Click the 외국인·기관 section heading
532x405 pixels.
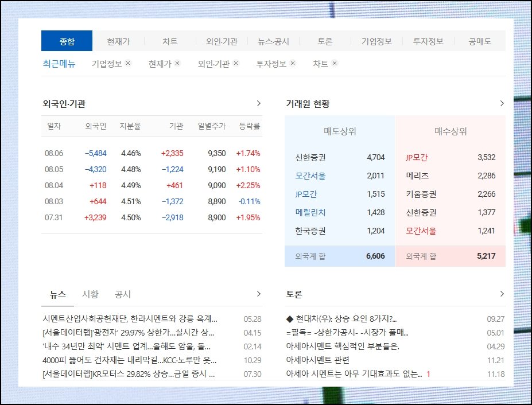[64, 103]
